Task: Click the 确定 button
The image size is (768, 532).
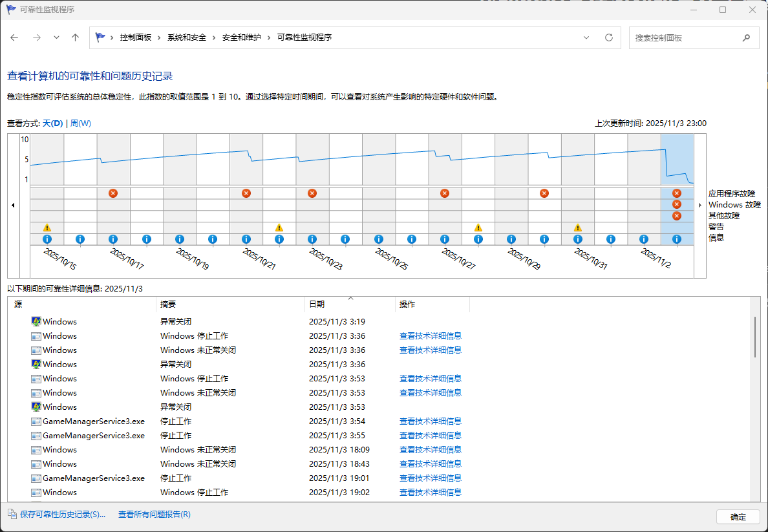Action: point(738,517)
